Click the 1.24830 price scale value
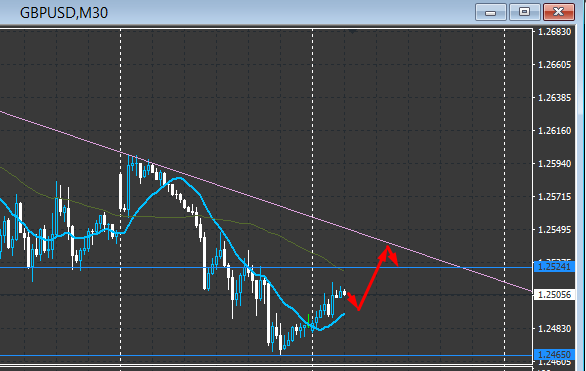Viewport: 586px width, 371px height. point(555,328)
